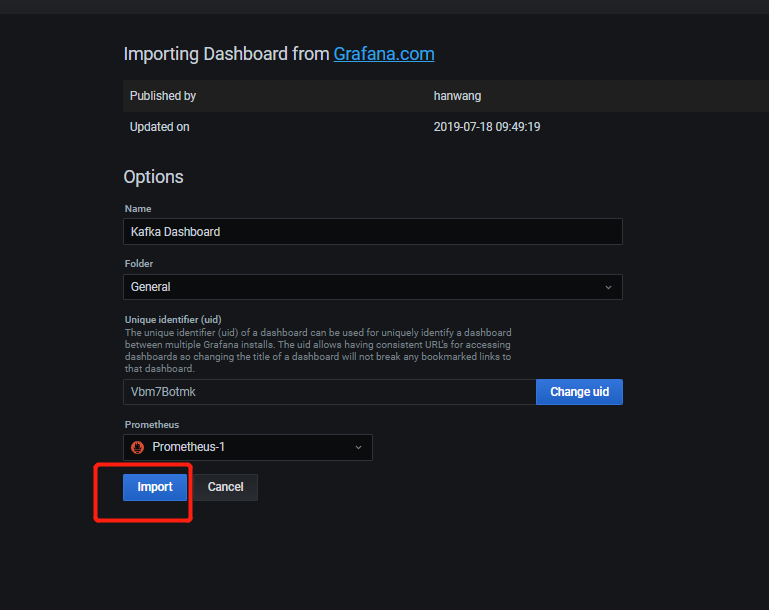Select the publisher name 'hanwang'
Screen dimensions: 769x610
(457, 96)
